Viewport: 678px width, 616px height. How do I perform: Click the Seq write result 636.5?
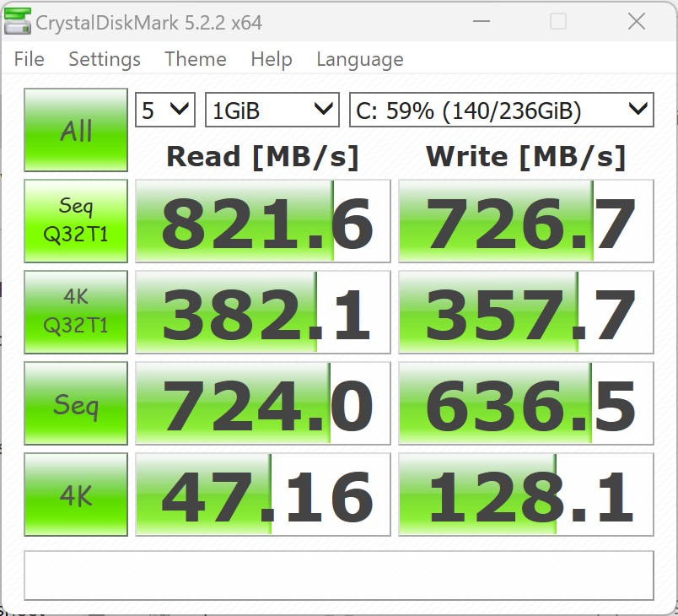[x=526, y=403]
